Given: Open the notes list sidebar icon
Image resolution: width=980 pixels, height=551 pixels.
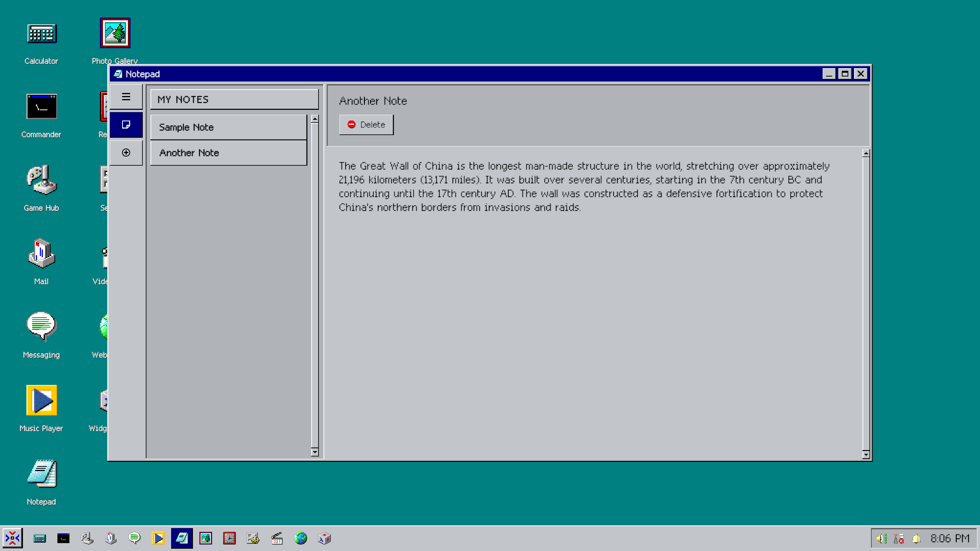Looking at the screenshot, I should (x=126, y=125).
